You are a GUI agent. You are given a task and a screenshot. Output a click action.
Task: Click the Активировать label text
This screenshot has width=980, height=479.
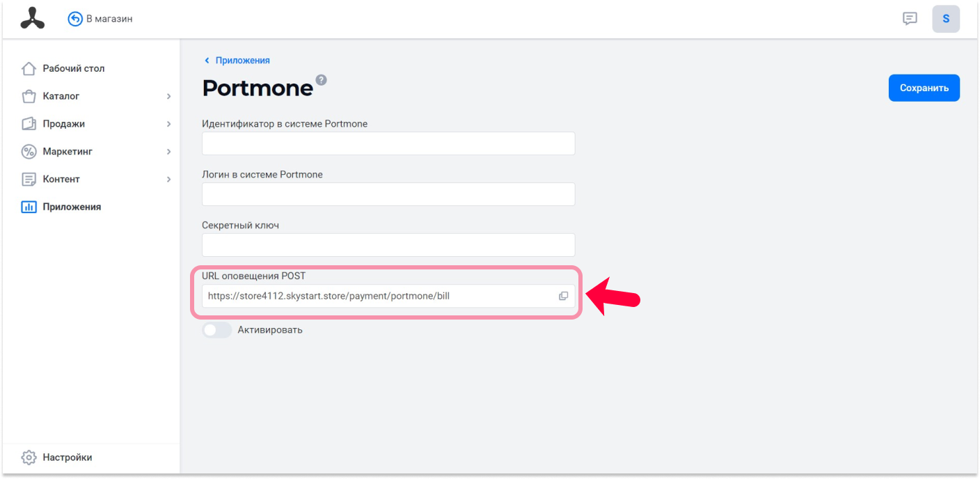[270, 330]
